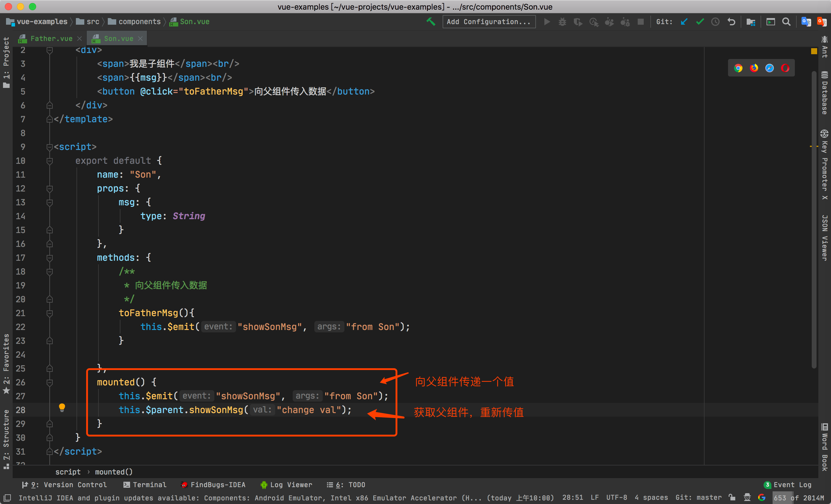This screenshot has height=504, width=831.
Task: Open the Ant side panel
Action: (x=825, y=47)
